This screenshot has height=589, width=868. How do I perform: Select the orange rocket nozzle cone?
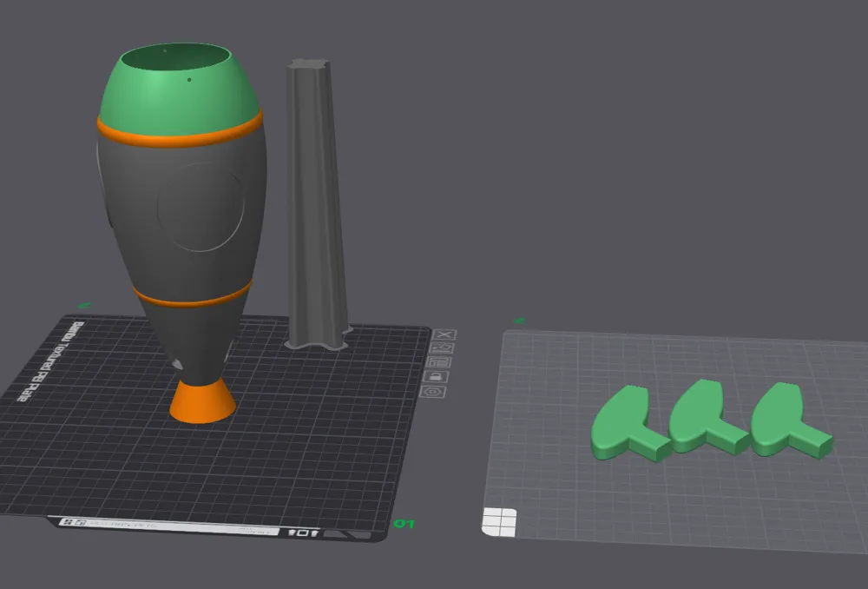[202, 401]
